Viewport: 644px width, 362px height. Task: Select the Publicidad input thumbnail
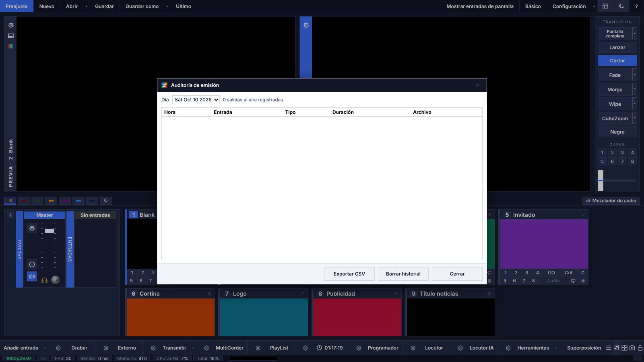click(357, 317)
